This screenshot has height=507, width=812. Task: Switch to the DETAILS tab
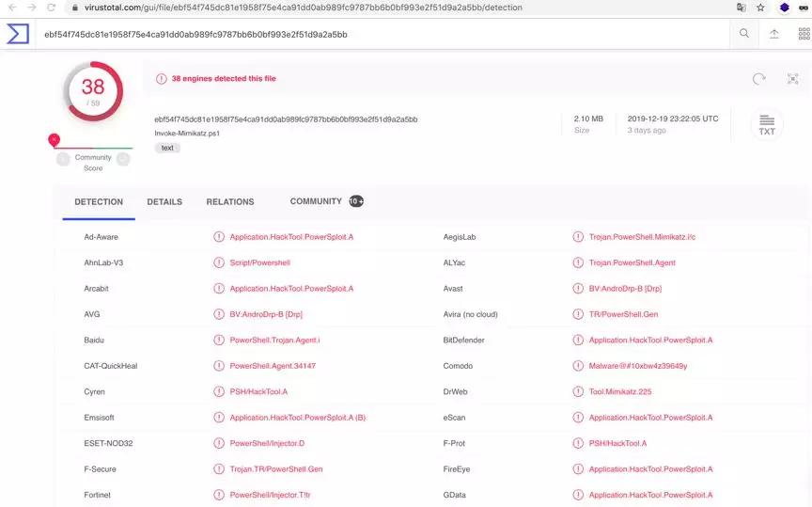tap(164, 202)
